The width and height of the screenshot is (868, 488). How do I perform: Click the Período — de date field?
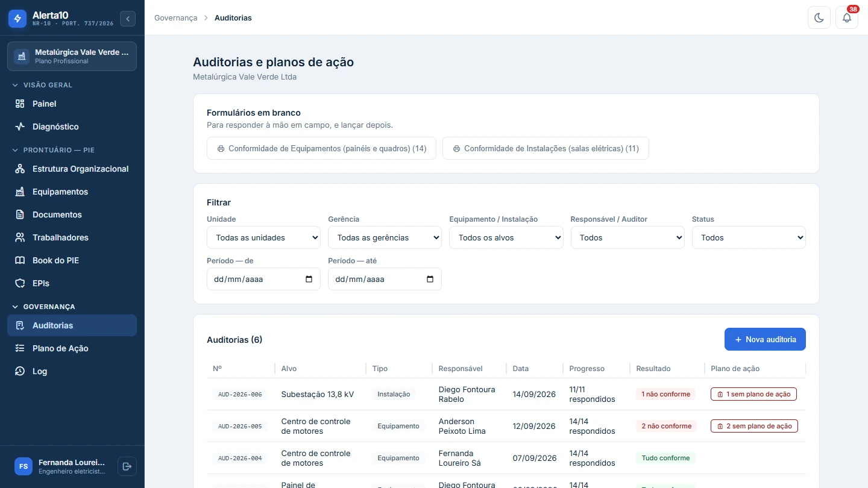click(263, 279)
